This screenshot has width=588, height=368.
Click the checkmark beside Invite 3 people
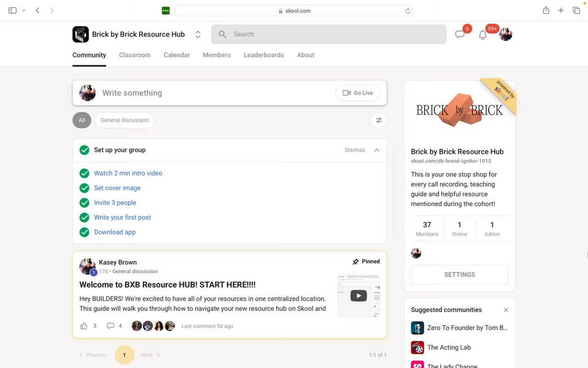point(84,203)
